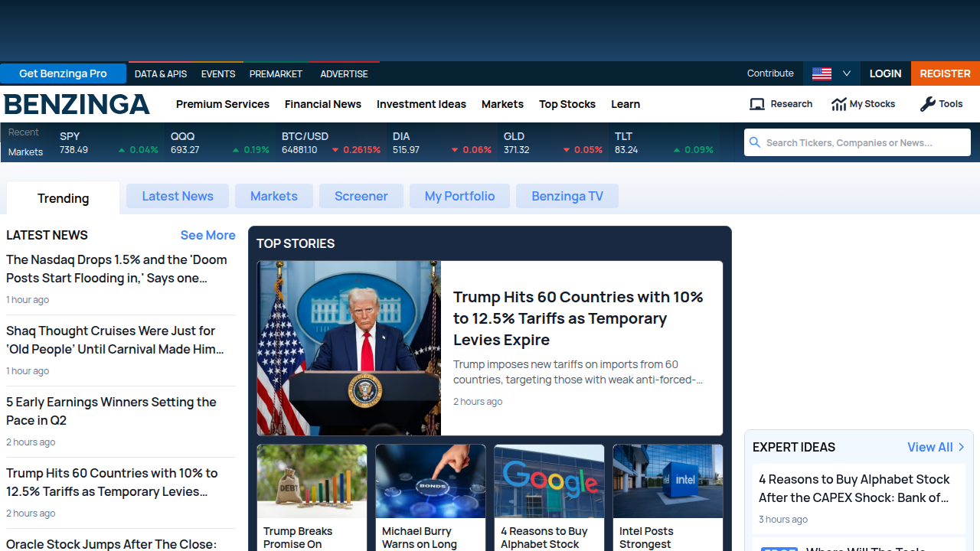Open PREMARKET menu item

[x=276, y=74]
